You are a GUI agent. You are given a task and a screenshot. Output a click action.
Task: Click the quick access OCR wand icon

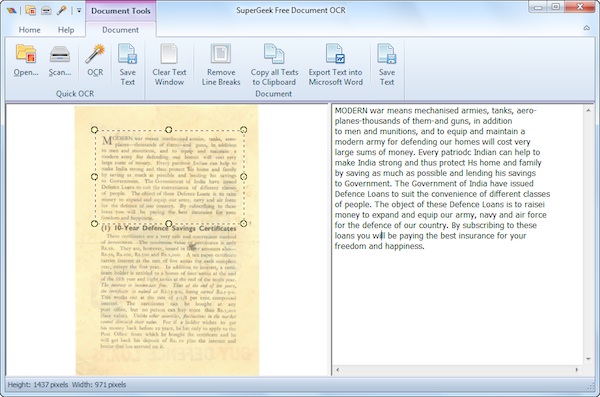click(61, 10)
